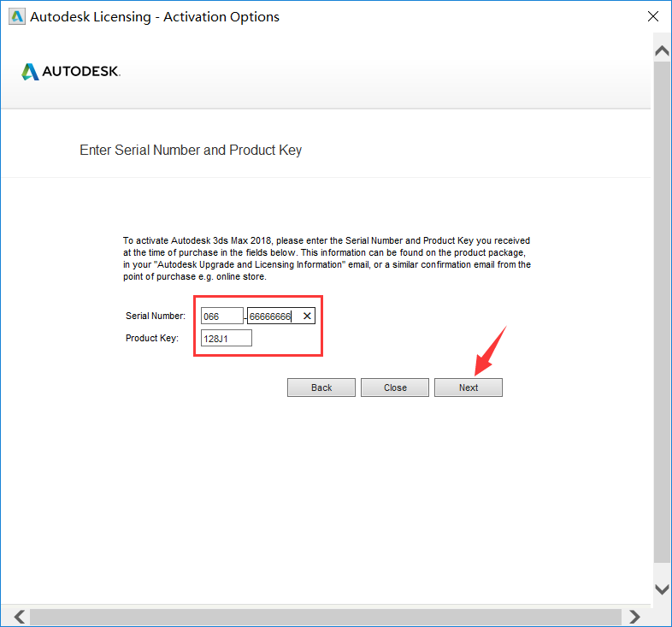Click the horizontal scrollbar thumb
Screen dimensions: 672x627
(x=325, y=616)
